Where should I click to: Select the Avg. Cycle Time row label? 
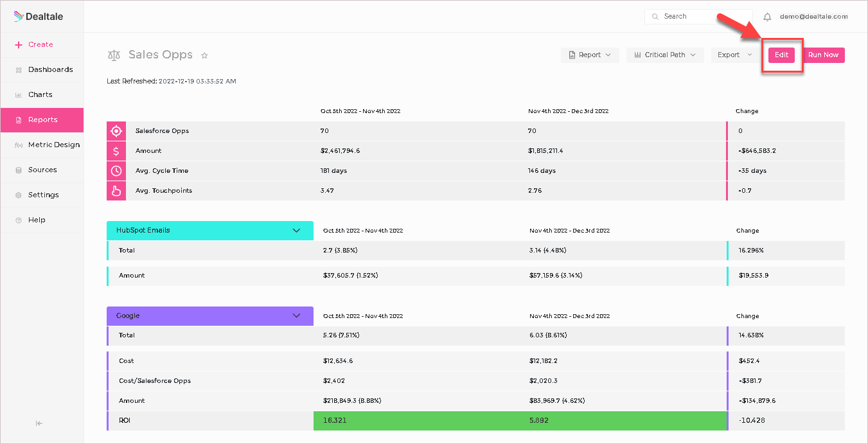(x=162, y=171)
